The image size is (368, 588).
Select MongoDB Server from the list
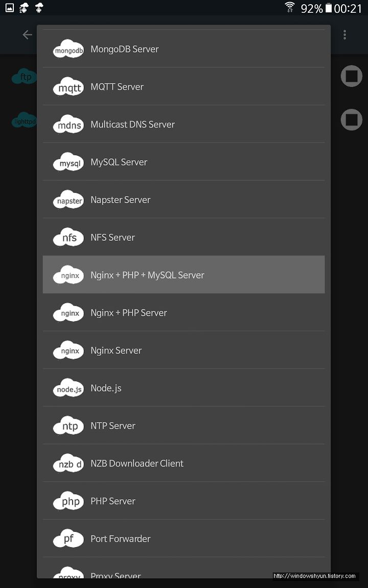[x=183, y=49]
